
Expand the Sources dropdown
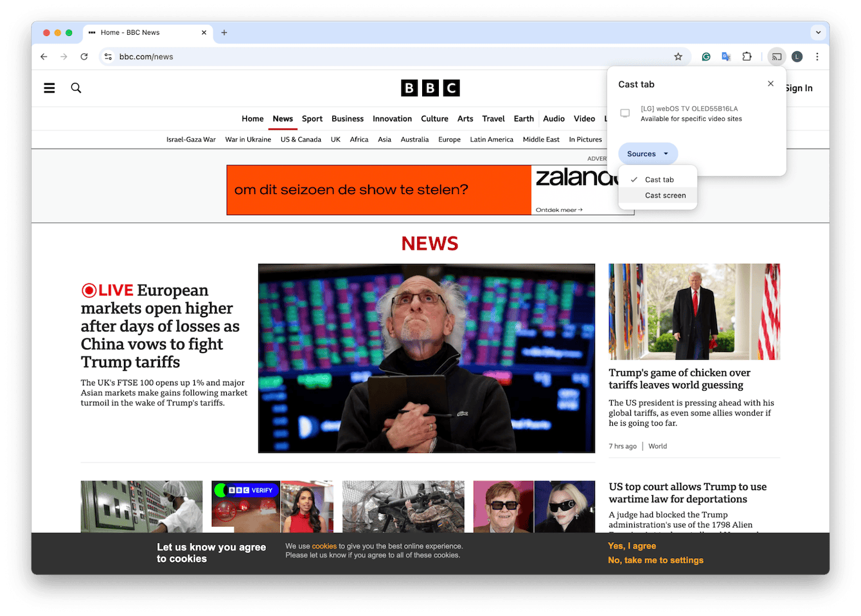(x=648, y=154)
